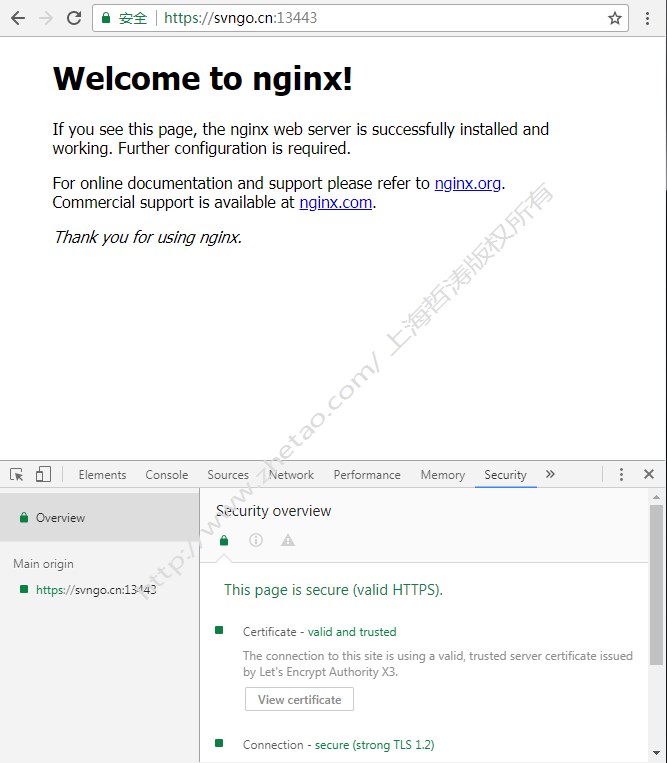
Task: Activate the inspect element picker icon
Action: pyautogui.click(x=17, y=475)
